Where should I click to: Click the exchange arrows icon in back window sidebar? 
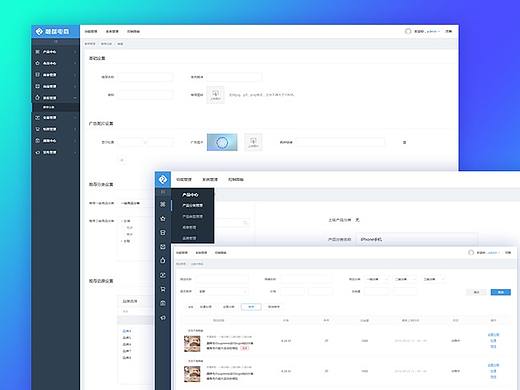point(37,118)
